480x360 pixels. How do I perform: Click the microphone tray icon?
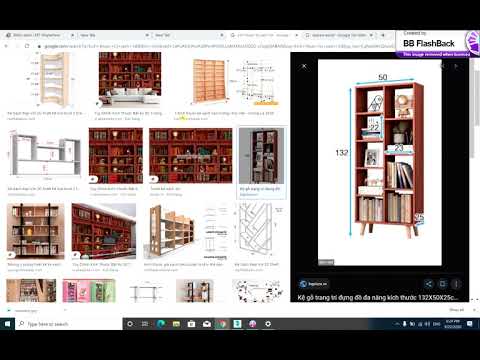(x=405, y=324)
